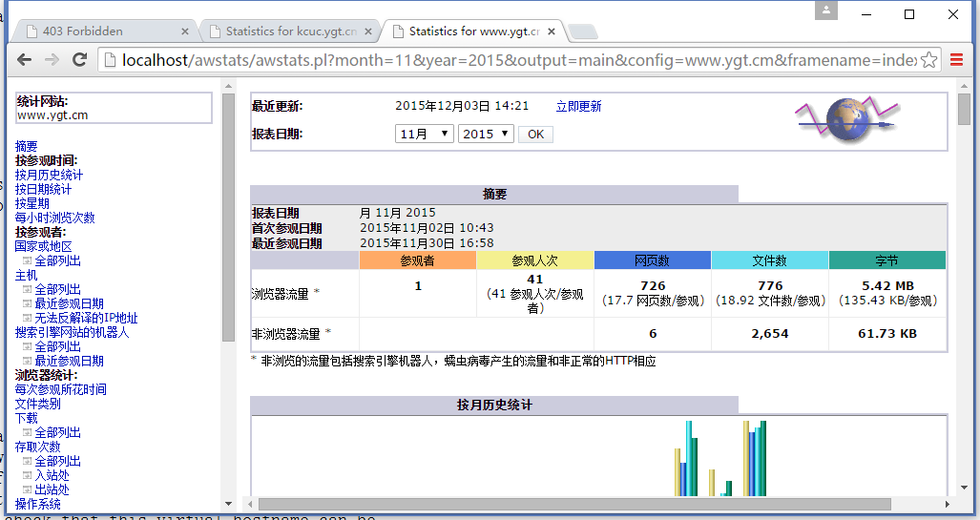Open the year dropdown showing 2015
Image resolution: width=980 pixels, height=520 pixels.
486,135
